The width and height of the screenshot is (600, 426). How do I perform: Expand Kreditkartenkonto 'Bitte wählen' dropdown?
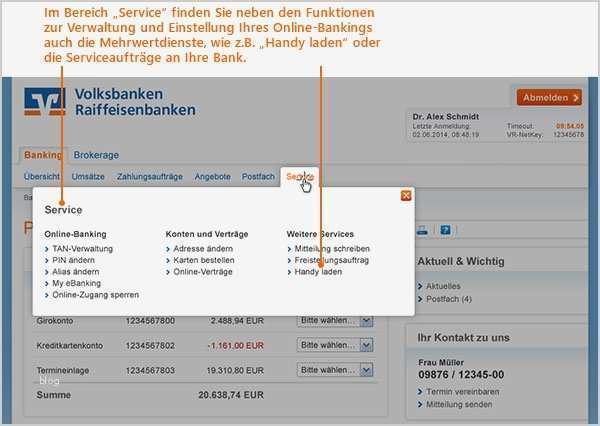coord(335,345)
